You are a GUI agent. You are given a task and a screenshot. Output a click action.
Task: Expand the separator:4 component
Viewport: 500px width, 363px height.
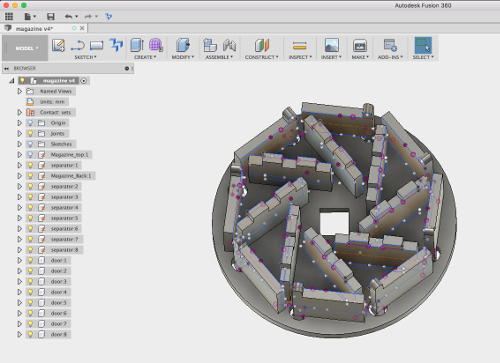coord(20,207)
